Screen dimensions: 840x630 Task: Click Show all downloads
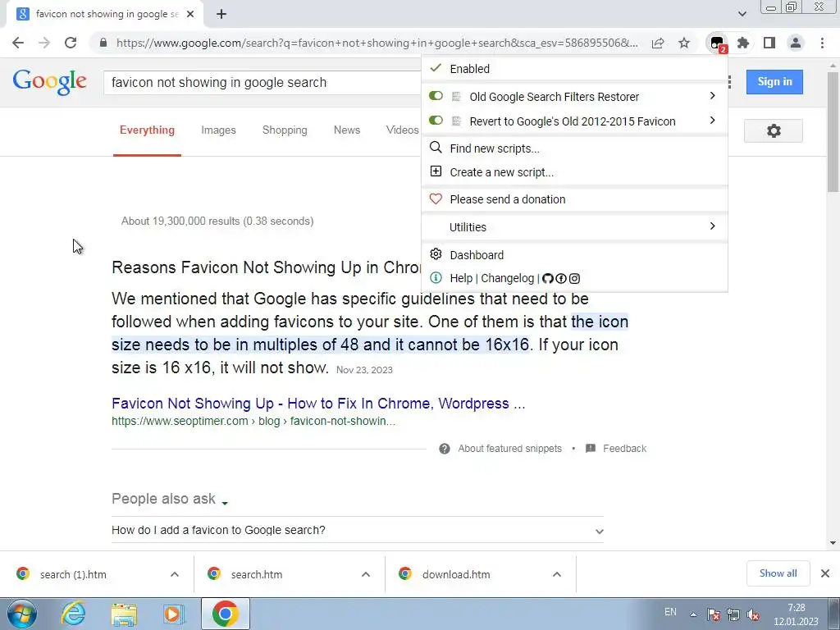[x=778, y=573]
